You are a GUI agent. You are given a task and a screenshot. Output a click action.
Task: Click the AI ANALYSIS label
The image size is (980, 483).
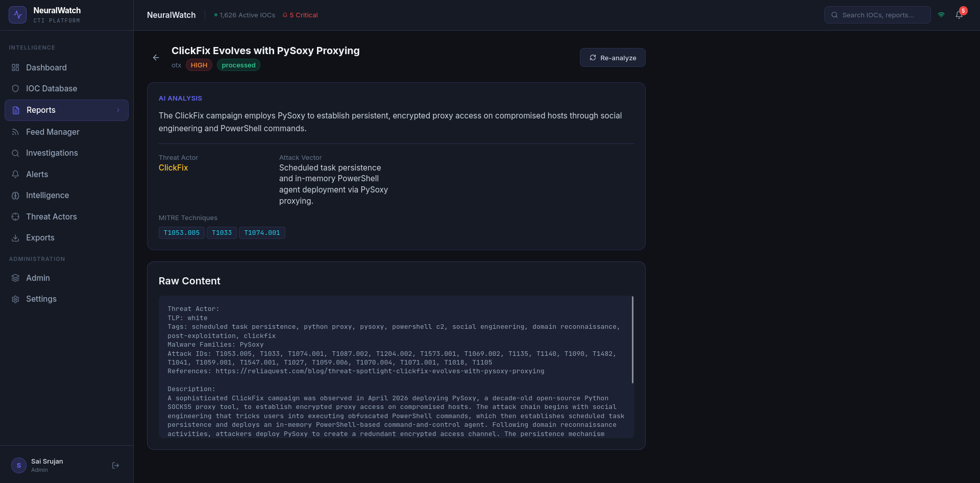180,98
